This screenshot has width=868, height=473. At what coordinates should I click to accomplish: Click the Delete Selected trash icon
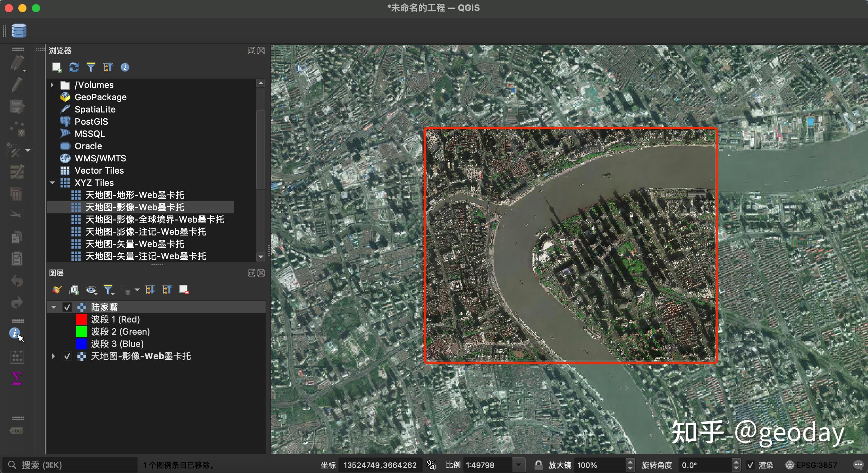(16, 194)
